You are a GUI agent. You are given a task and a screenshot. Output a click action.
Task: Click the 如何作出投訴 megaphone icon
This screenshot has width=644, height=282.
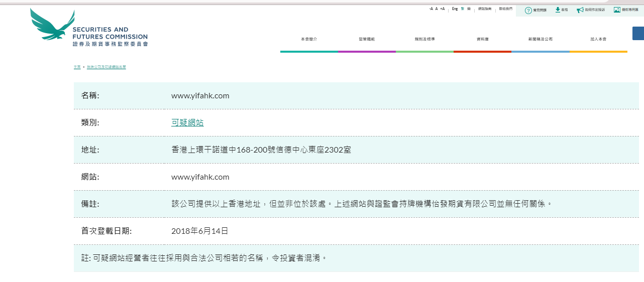coord(580,10)
